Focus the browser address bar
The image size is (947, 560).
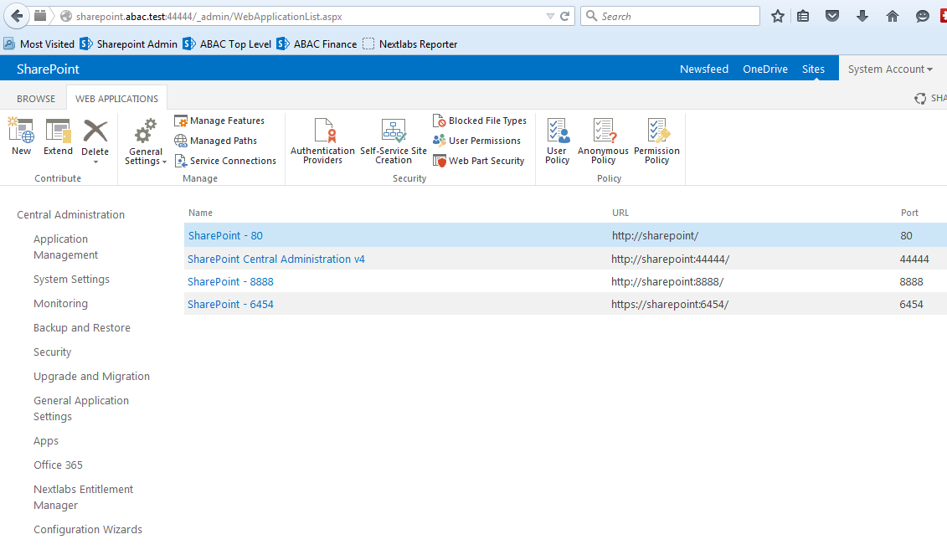click(x=308, y=16)
